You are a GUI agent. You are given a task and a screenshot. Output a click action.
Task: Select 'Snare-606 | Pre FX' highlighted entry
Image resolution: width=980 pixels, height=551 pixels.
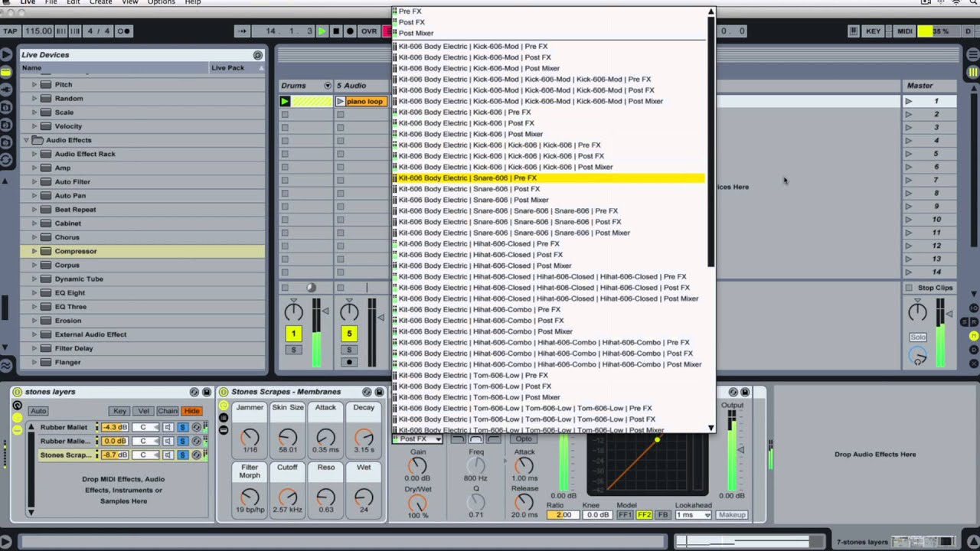tap(548, 178)
